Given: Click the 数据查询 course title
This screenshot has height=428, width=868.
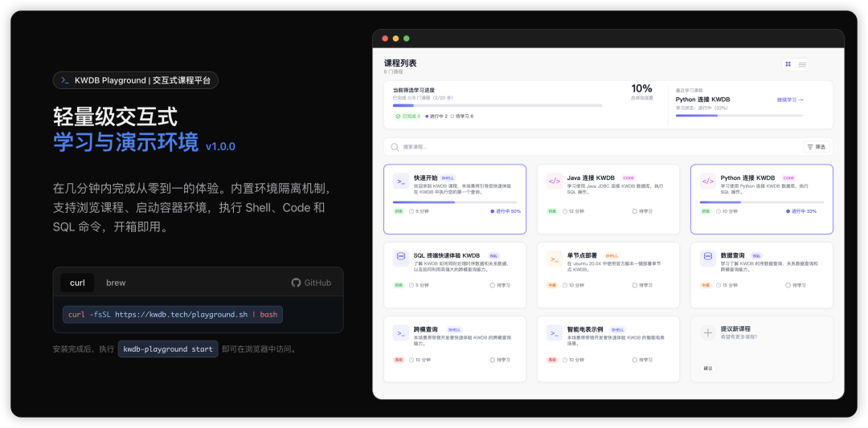Looking at the screenshot, I should point(732,255).
